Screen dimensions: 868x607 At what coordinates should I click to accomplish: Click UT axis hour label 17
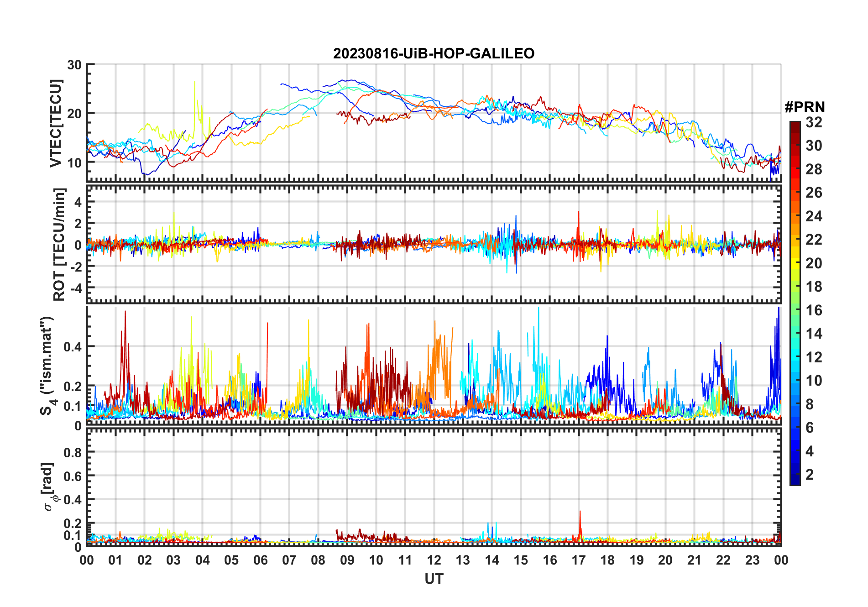click(x=579, y=560)
